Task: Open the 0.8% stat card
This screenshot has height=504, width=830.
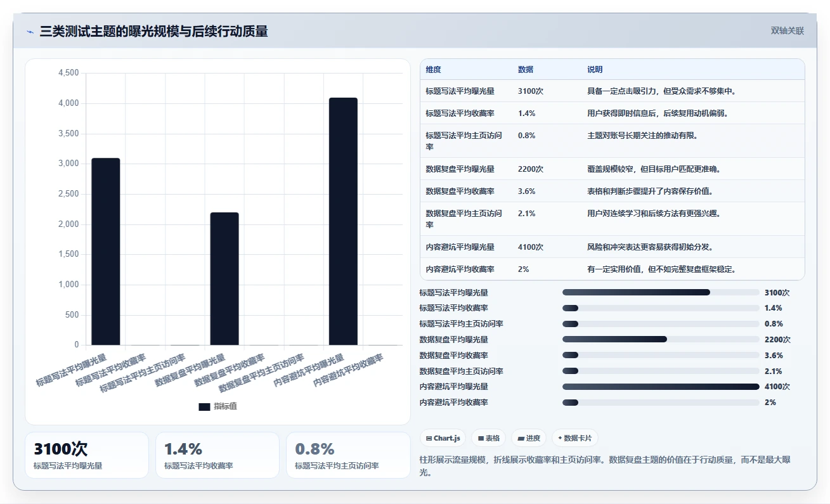Action: coord(348,455)
